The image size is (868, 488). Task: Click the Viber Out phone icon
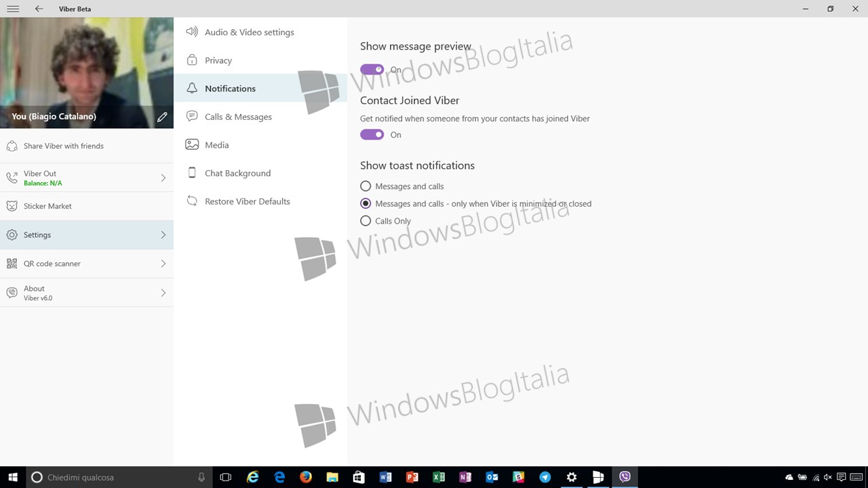click(x=12, y=178)
